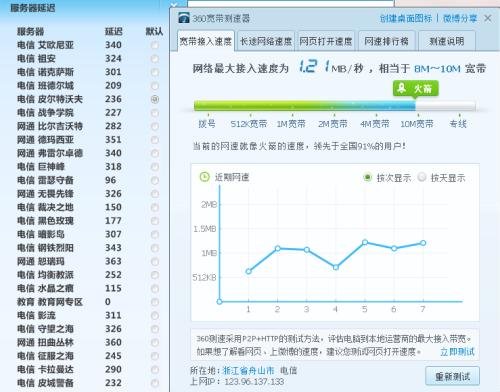Click the 电信 守望之海 server row

tap(88, 329)
